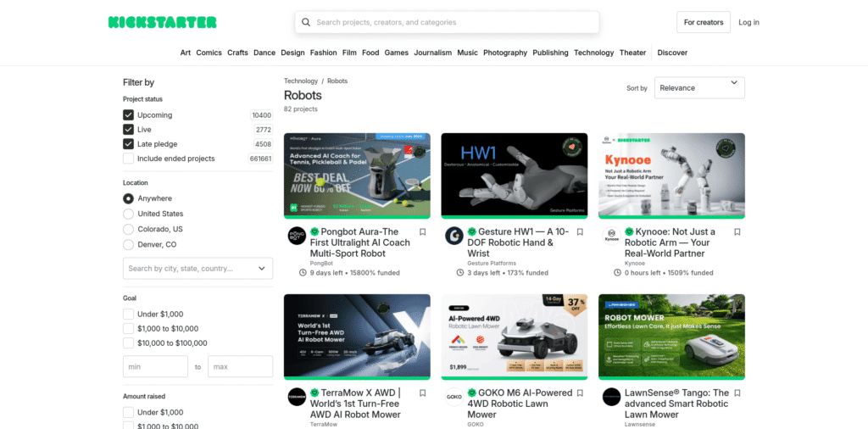Open the Film category

349,53
